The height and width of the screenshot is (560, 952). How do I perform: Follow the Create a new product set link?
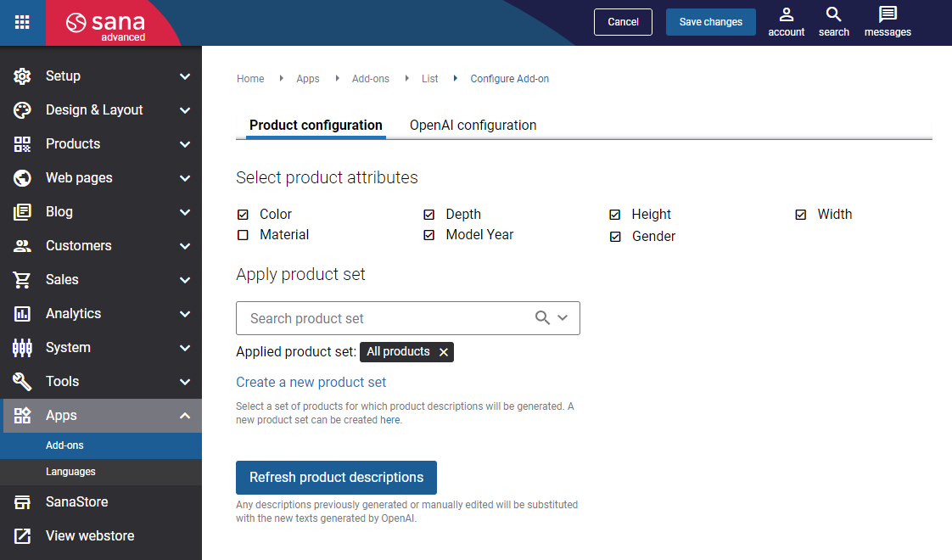[x=311, y=382]
